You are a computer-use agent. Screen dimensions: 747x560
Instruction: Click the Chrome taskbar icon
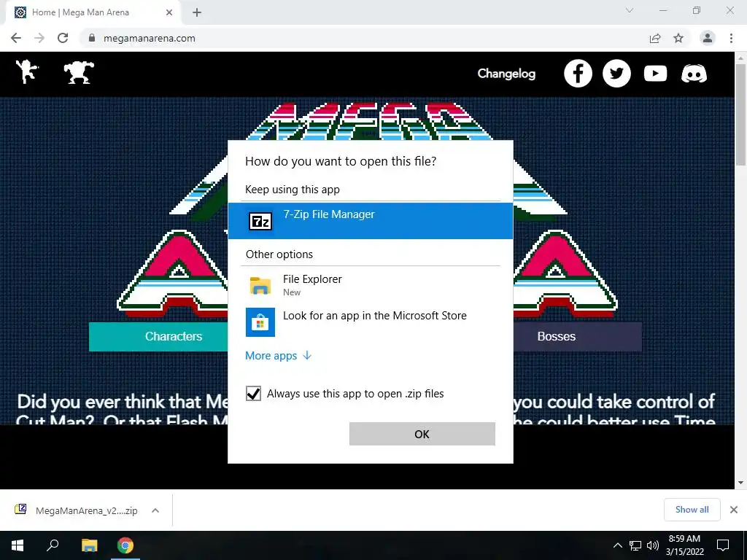(125, 545)
